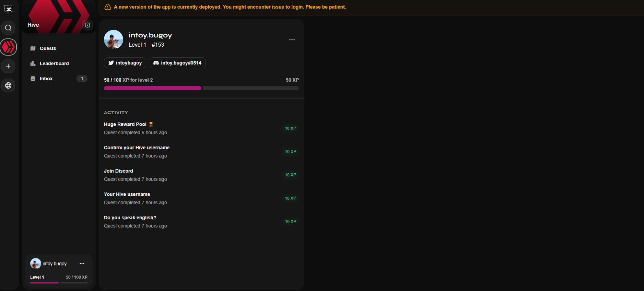
Task: Go to the Leaderboard page
Action: pos(54,63)
